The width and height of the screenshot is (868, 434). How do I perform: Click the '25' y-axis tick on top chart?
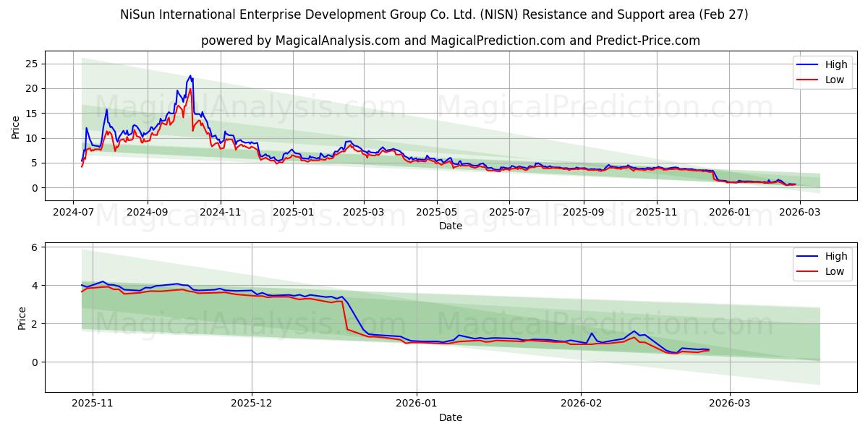[x=31, y=64]
